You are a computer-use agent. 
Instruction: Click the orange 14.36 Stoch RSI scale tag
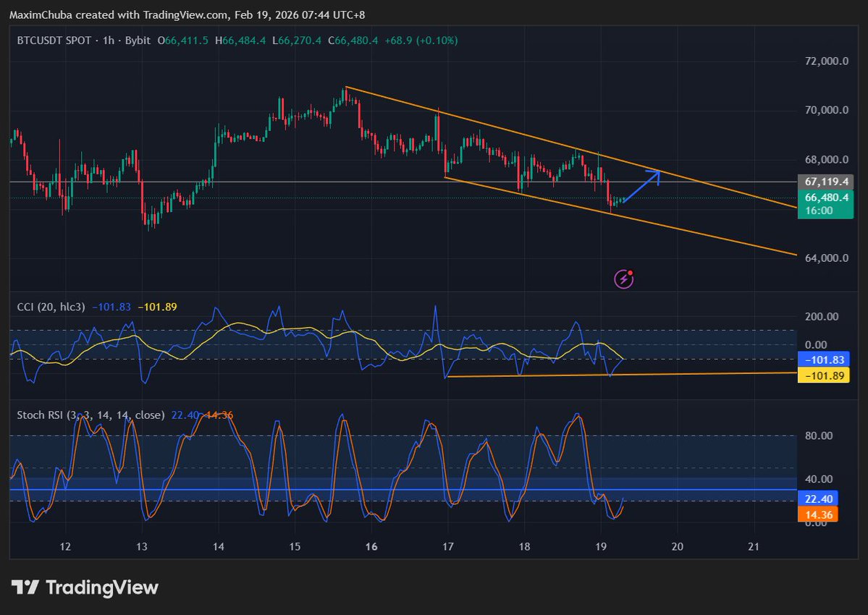coord(818,515)
